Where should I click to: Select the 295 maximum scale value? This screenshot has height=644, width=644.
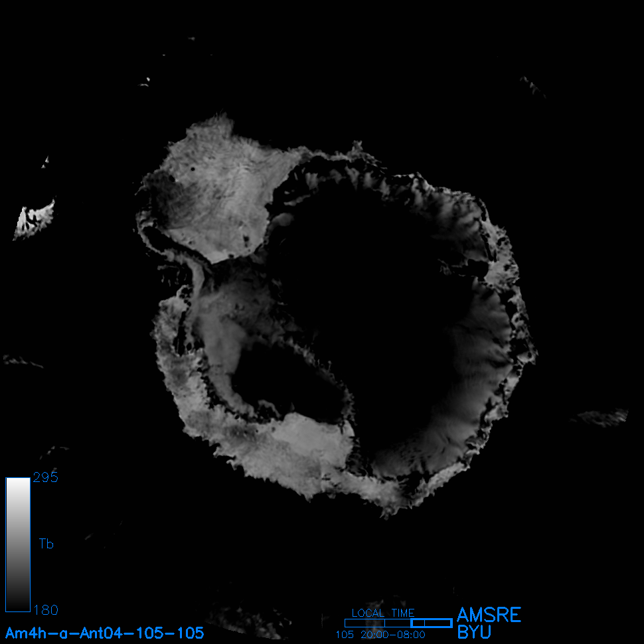pyautogui.click(x=45, y=478)
